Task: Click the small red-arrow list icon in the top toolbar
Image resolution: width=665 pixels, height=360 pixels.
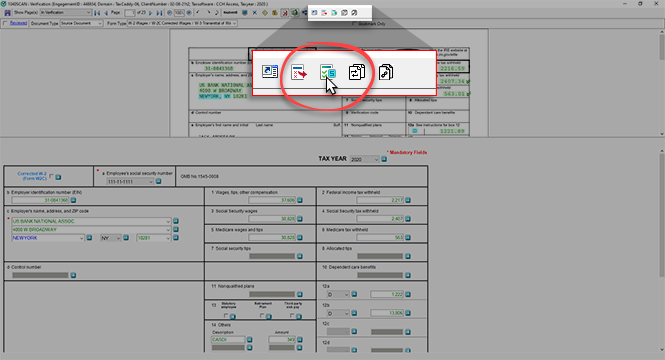Action: (x=324, y=13)
